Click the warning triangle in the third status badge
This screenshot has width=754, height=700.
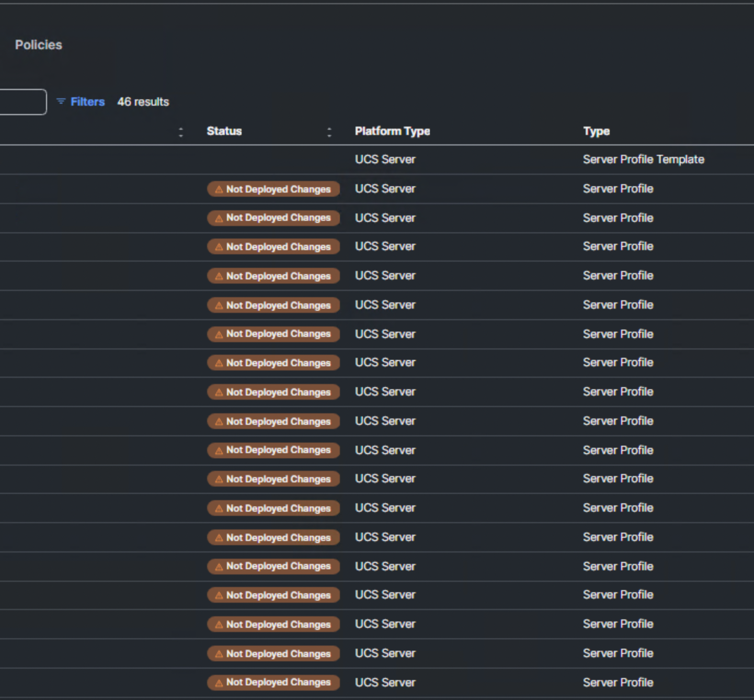pyautogui.click(x=218, y=246)
